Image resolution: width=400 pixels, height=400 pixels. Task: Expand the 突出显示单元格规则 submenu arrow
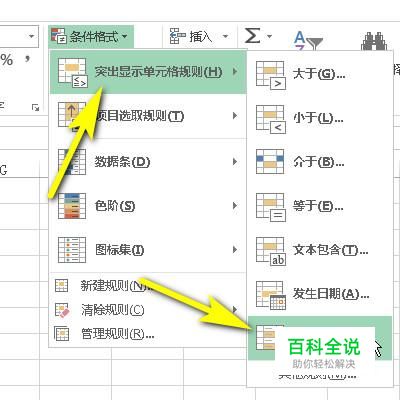[x=235, y=71]
